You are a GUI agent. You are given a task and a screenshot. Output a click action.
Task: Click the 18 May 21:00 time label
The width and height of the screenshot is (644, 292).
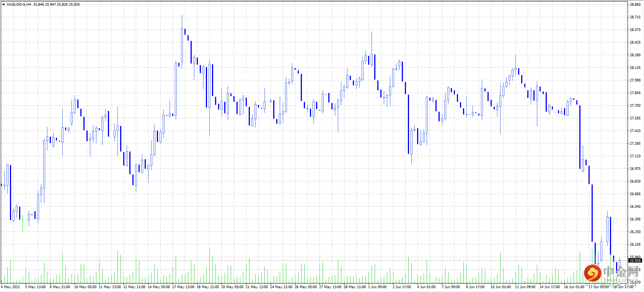point(208,287)
